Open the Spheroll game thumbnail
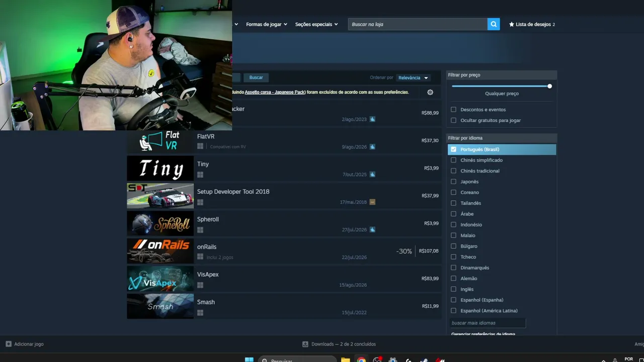The height and width of the screenshot is (362, 644). tap(160, 223)
